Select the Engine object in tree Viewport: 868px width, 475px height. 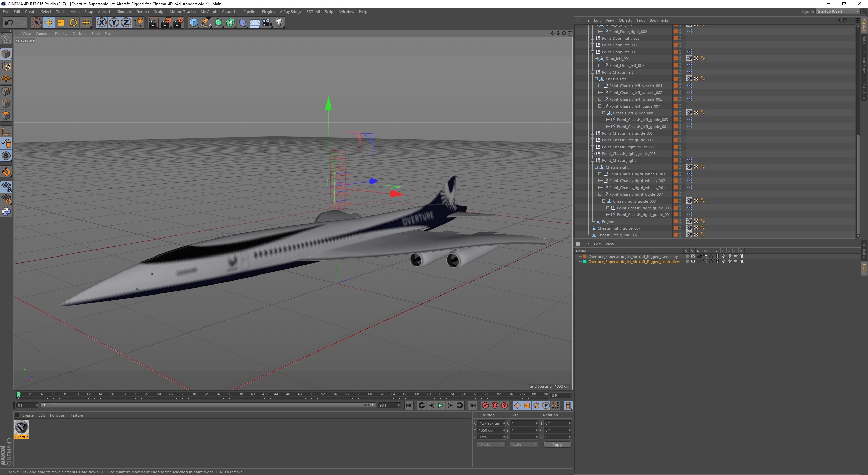(608, 222)
